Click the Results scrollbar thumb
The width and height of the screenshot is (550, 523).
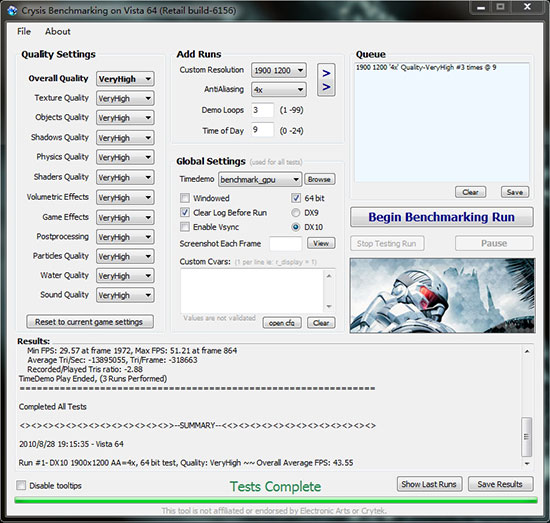(526, 436)
